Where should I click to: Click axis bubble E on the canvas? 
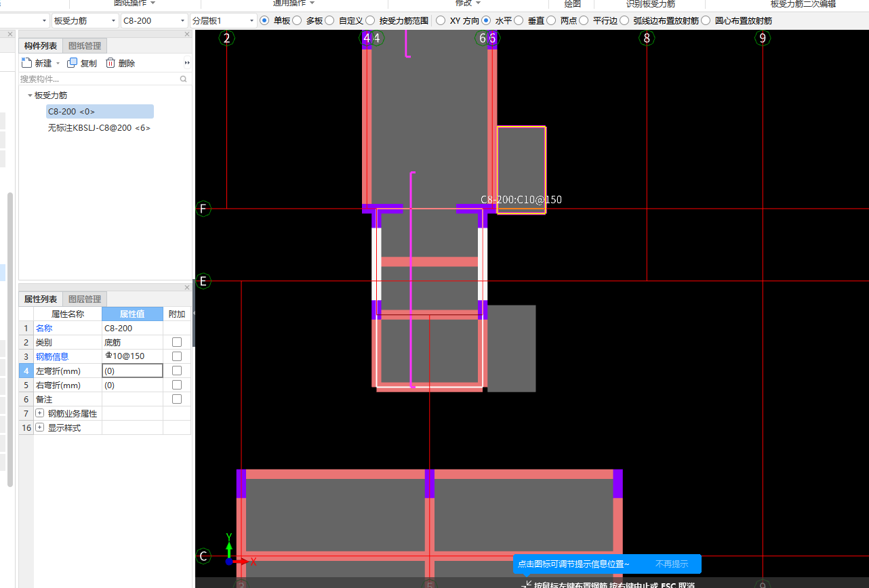pos(203,280)
